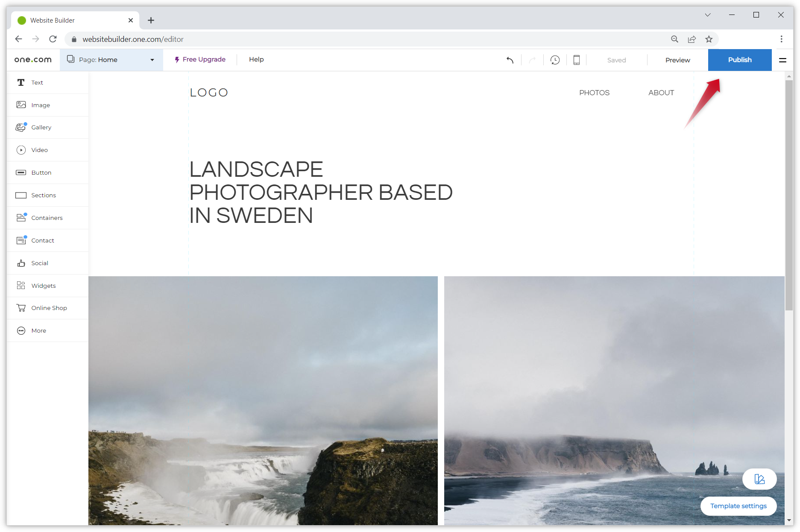This screenshot has height=532, width=800.
Task: Preview the website
Action: [677, 60]
